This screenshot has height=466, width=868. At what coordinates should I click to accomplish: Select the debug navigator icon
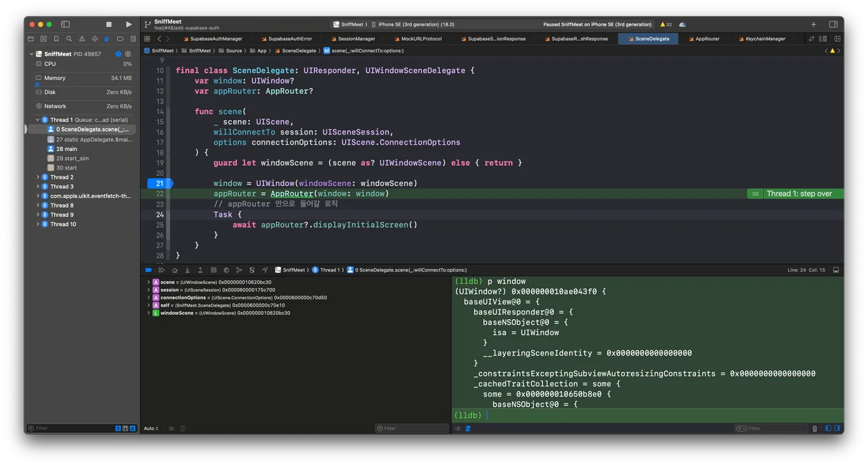point(107,39)
